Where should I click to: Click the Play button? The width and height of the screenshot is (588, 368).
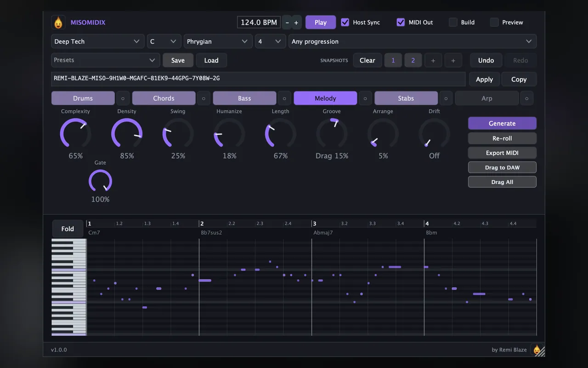pyautogui.click(x=321, y=23)
